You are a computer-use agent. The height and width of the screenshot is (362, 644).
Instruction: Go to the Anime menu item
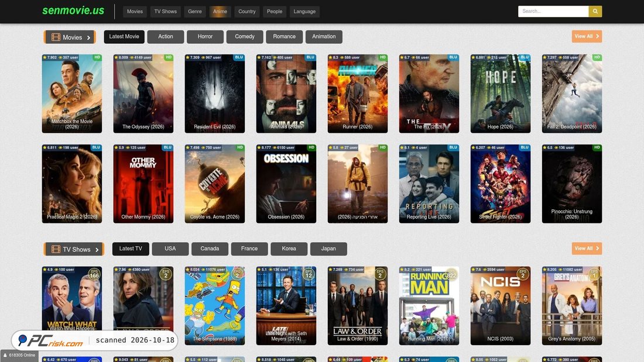coord(220,12)
